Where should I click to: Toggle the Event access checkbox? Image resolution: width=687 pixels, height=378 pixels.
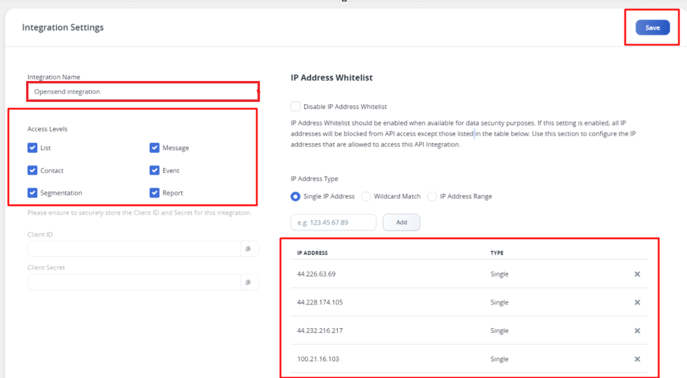coord(154,170)
